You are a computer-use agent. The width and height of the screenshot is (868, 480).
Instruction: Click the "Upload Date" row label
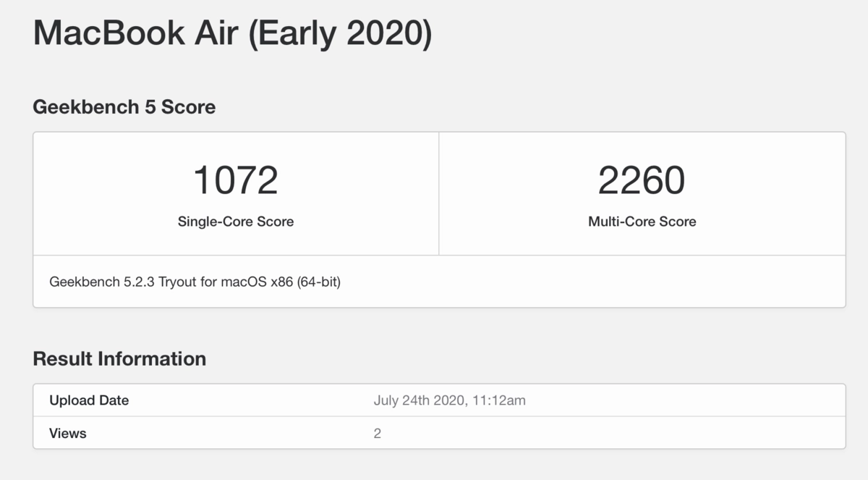(89, 400)
